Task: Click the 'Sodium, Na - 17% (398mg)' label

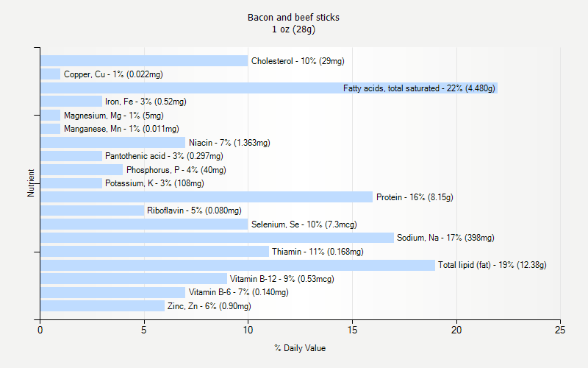Action: 445,238
